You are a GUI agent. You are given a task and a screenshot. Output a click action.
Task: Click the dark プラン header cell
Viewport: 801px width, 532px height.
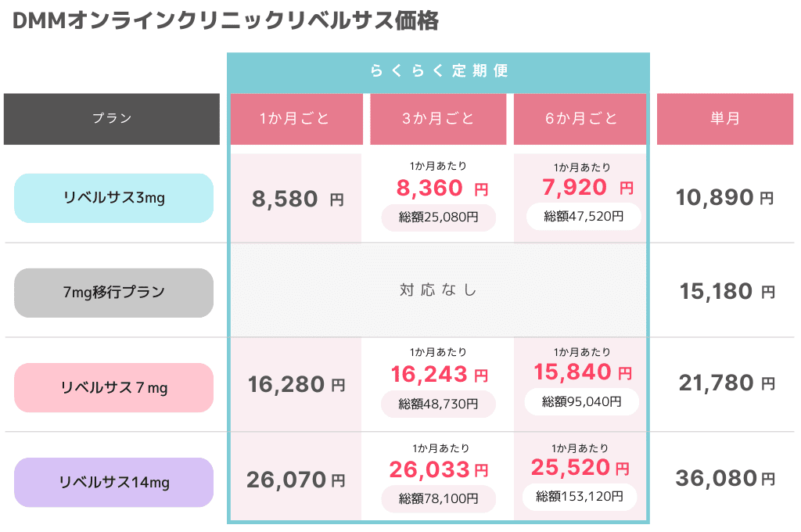pyautogui.click(x=112, y=119)
